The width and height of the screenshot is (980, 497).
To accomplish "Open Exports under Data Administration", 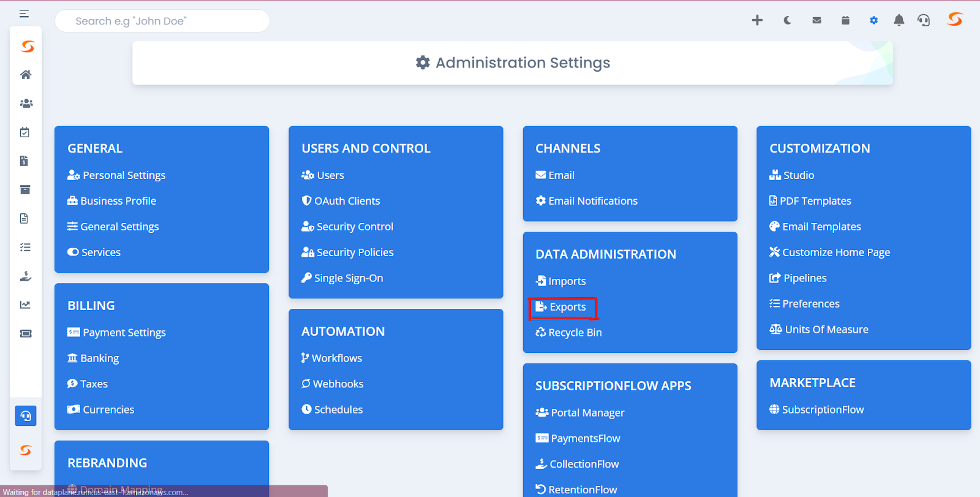I will [561, 307].
